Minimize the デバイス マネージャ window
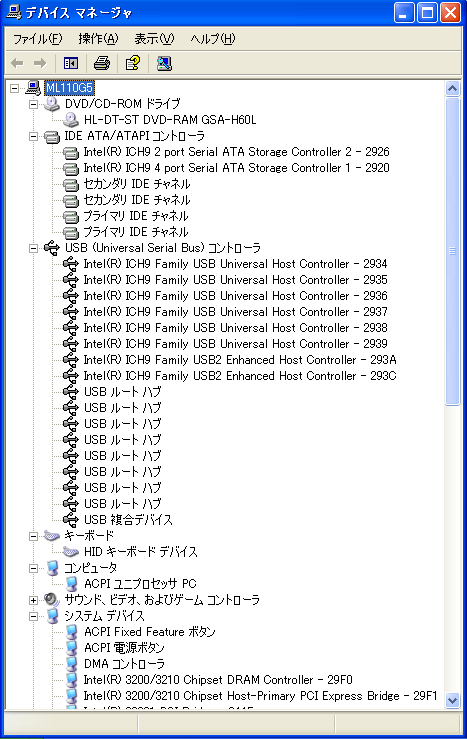The height and width of the screenshot is (739, 467). [x=404, y=12]
